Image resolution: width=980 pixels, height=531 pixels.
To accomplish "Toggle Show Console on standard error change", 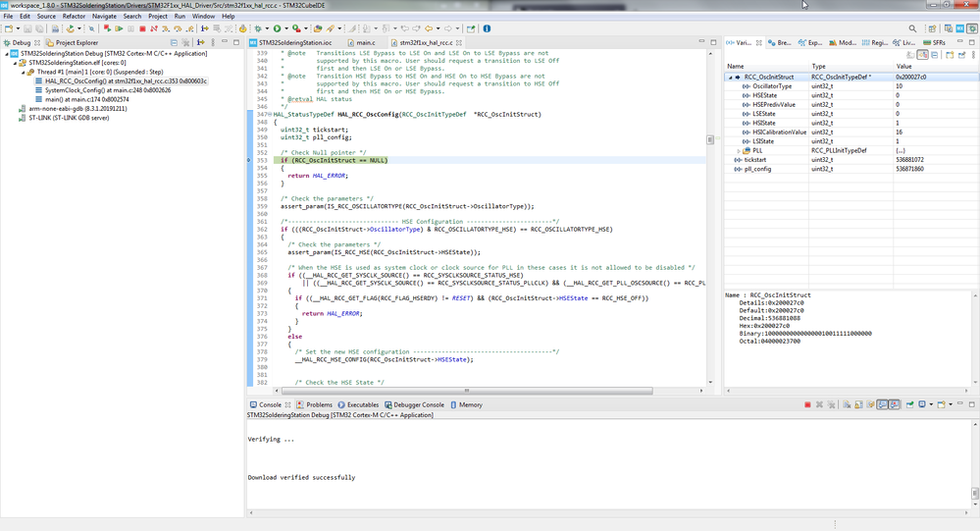I will click(895, 404).
